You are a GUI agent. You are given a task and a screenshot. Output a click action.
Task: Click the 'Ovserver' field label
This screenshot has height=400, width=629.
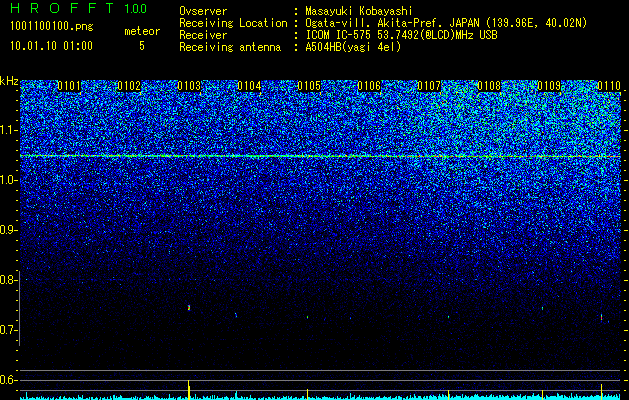(203, 11)
